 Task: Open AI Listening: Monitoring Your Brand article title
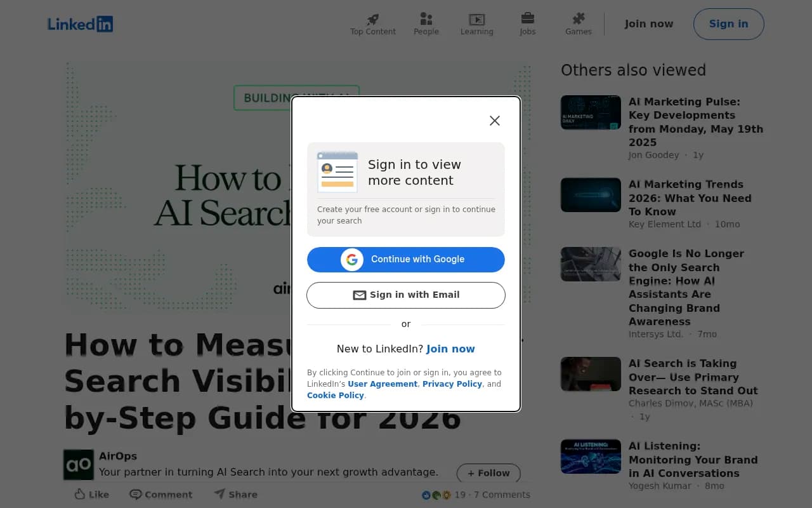tap(693, 460)
